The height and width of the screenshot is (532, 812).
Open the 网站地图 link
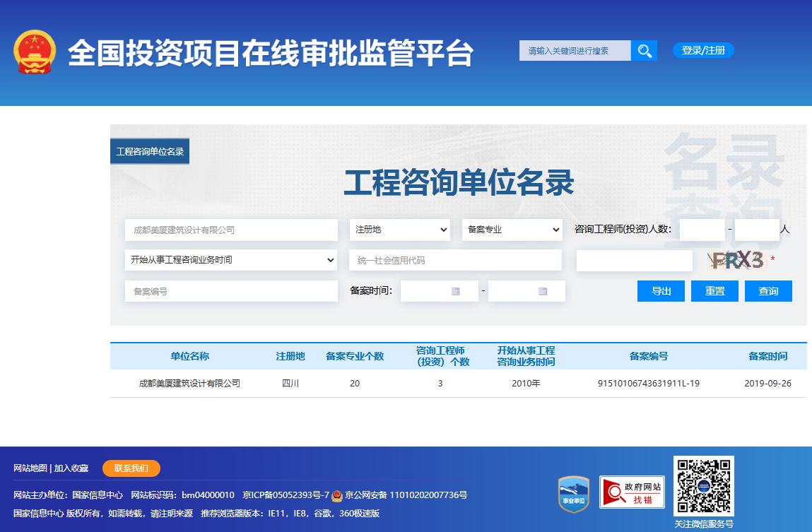30,468
